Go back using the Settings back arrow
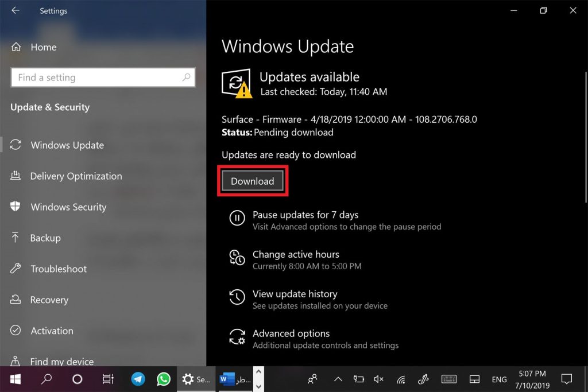Viewport: 588px width, 392px height. [16, 11]
